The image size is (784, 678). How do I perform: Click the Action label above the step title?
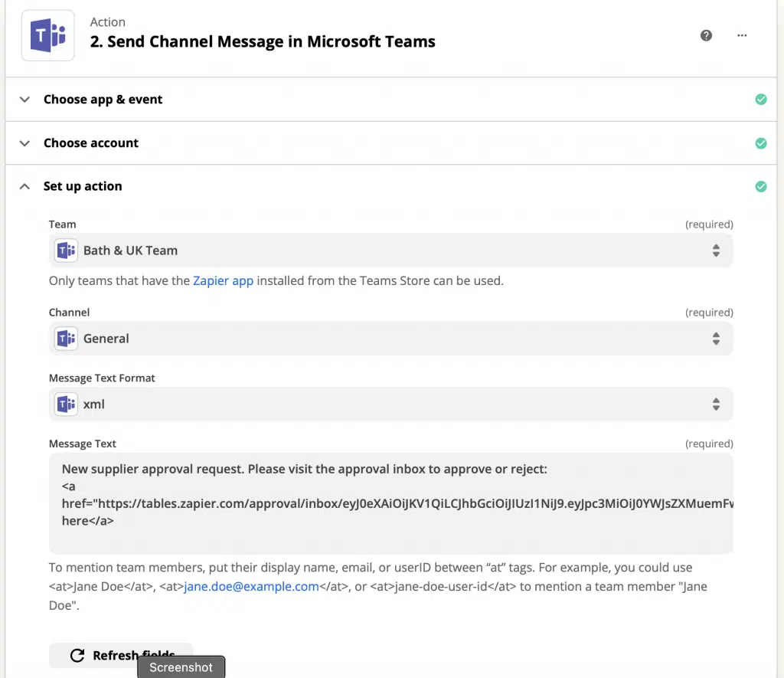[107, 22]
